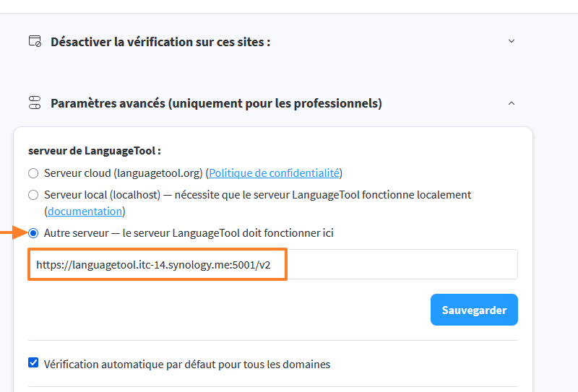Open the documentation link
Viewport: 578px width, 392px height.
coord(85,212)
